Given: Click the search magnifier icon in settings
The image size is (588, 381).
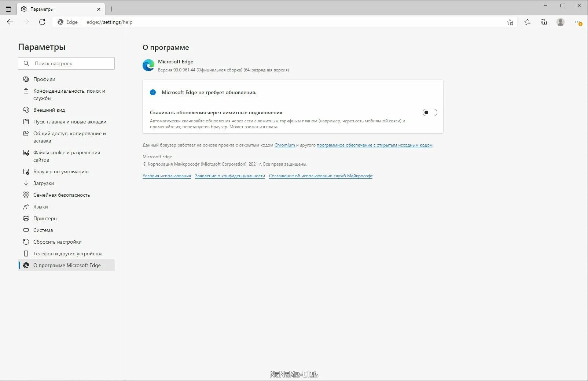Looking at the screenshot, I should click(x=26, y=63).
